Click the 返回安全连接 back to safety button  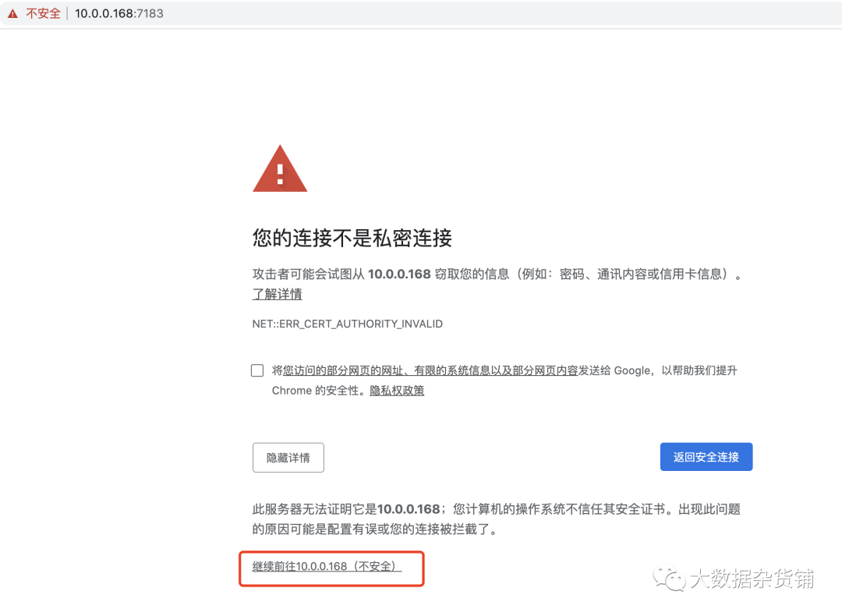pos(706,457)
